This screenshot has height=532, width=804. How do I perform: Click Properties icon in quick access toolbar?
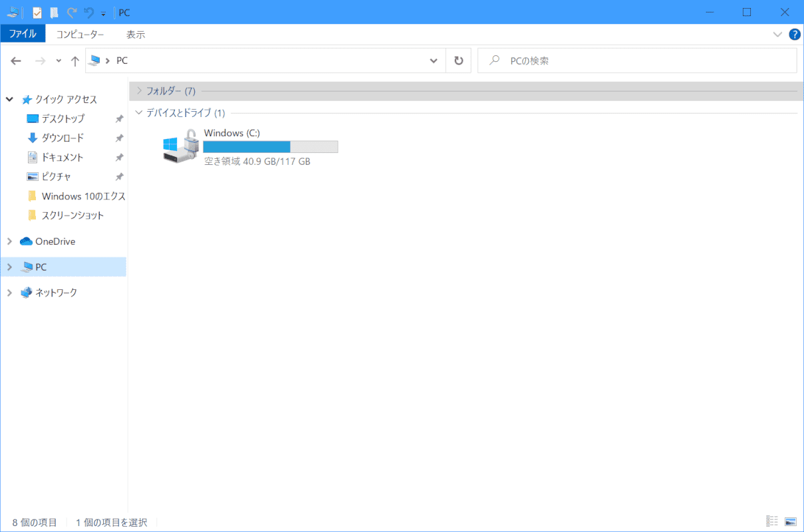coord(37,13)
